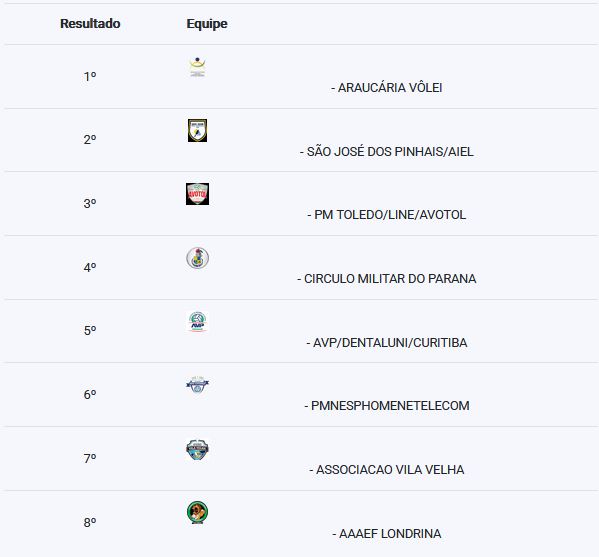The image size is (599, 557).
Task: Click the 1º ranking position cell
Action: [90, 77]
